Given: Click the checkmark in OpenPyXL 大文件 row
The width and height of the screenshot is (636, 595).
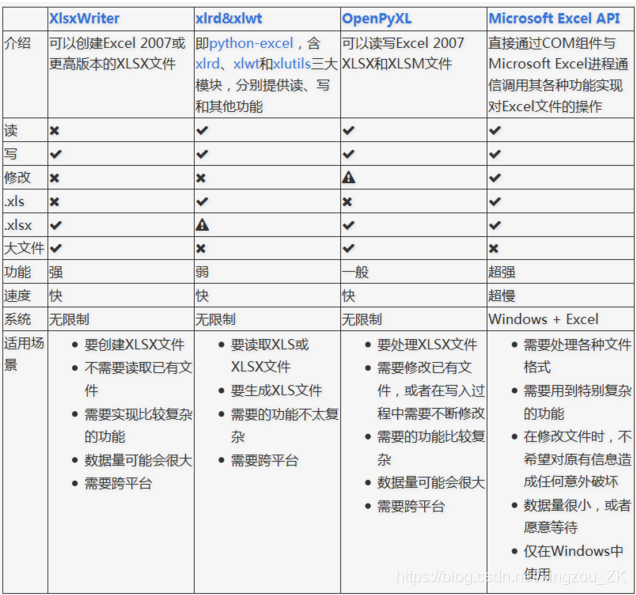Looking at the screenshot, I should point(348,248).
